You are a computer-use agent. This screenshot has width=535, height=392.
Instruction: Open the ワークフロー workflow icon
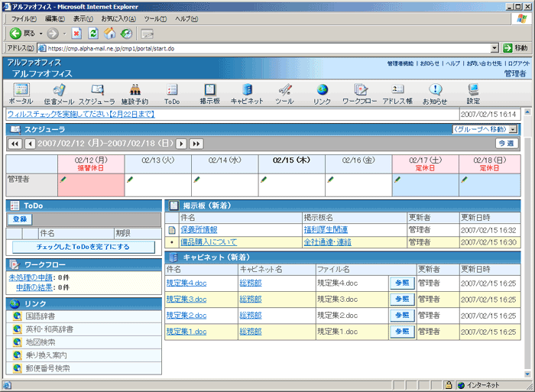(360, 94)
